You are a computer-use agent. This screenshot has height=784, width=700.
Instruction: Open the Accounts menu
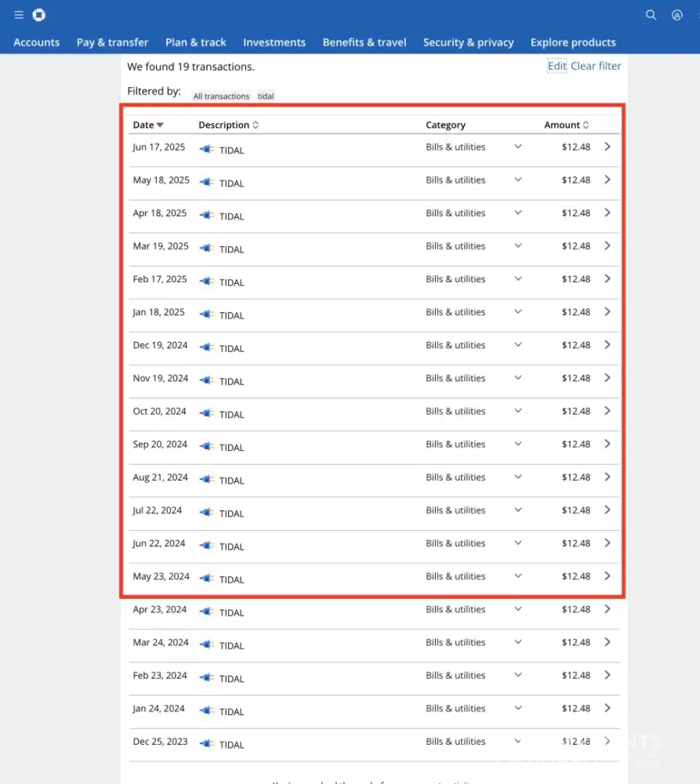point(37,42)
